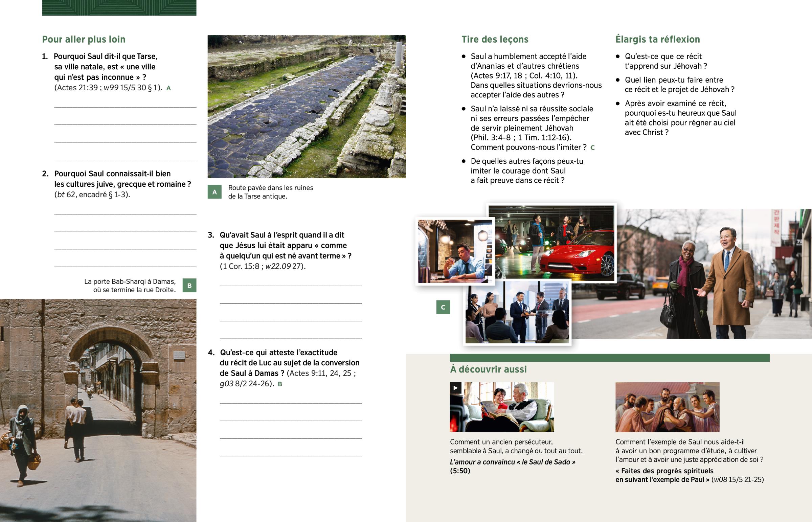Click the green A label box beside the Tarse caption
The image size is (812, 522).
[215, 192]
